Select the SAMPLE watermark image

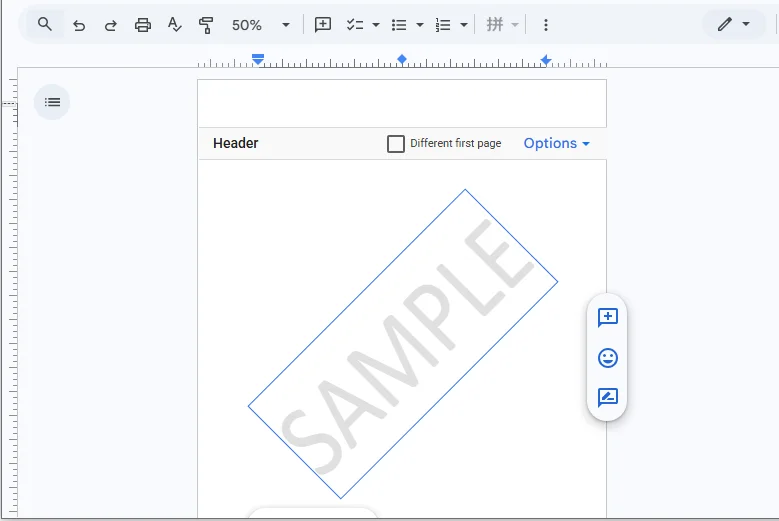click(403, 344)
